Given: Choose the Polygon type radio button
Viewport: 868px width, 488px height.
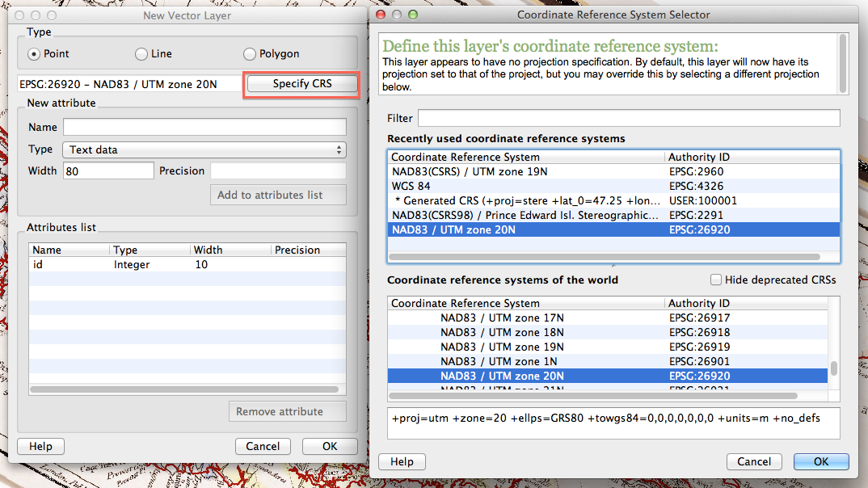Looking at the screenshot, I should click(249, 54).
